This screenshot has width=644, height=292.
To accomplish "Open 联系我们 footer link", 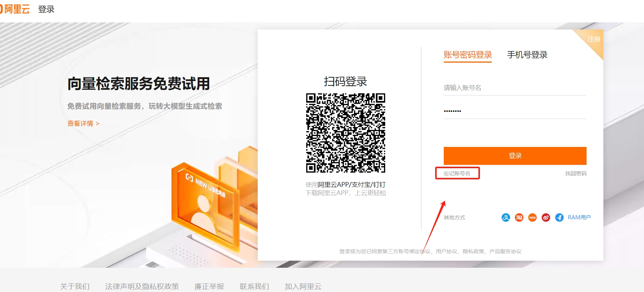I will [254, 286].
